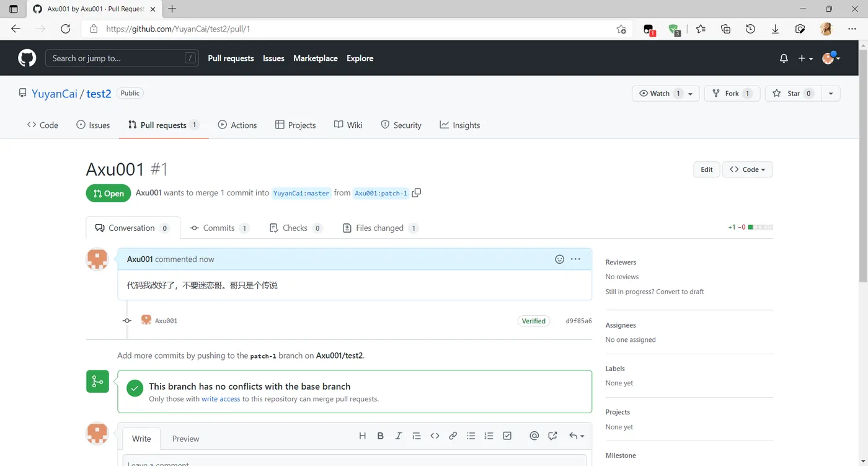Add this page to favorites

[x=621, y=29]
